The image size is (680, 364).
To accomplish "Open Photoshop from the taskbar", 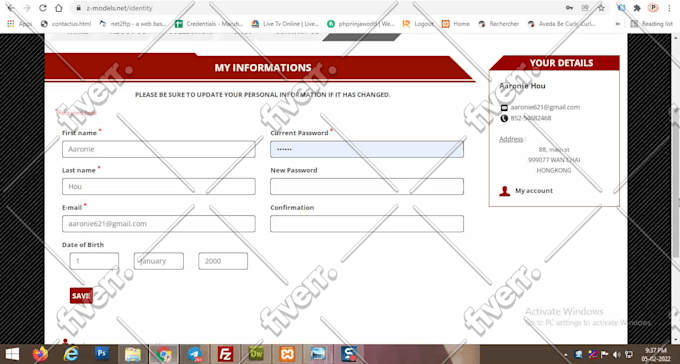I will (x=102, y=354).
